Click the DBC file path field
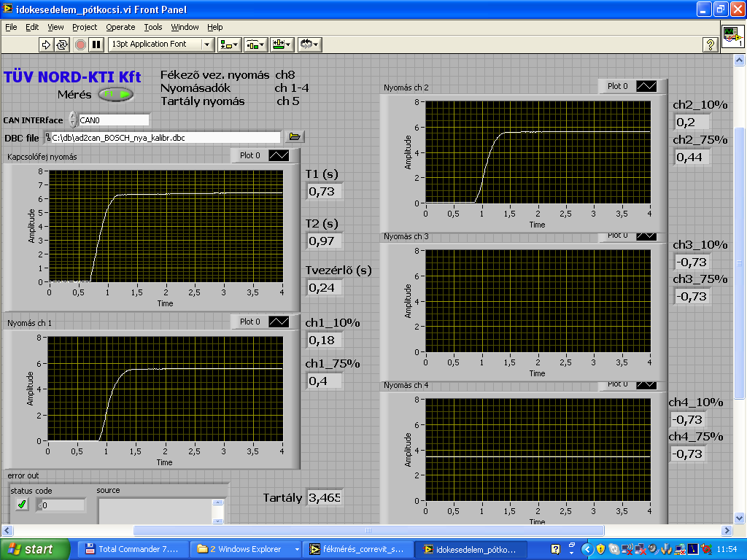Viewport: 747px width, 560px height. 162,138
